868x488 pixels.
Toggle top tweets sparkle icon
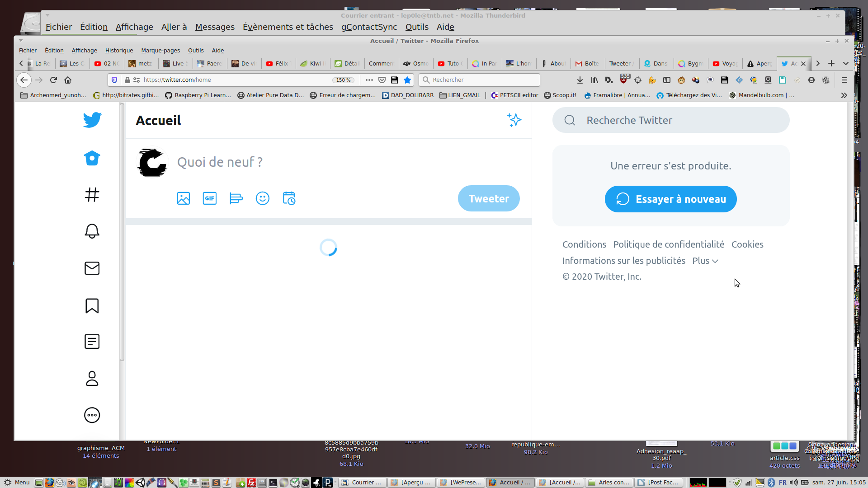pyautogui.click(x=514, y=120)
